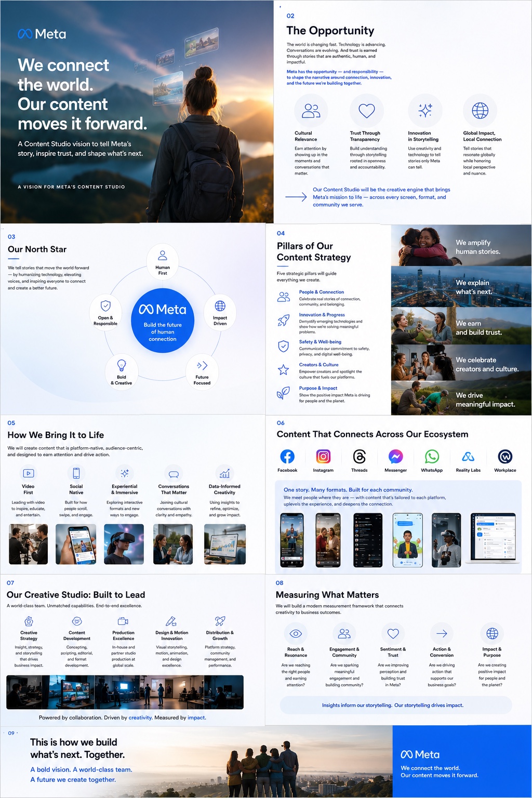532x798 pixels.
Task: Click the Experiential & Immersive VR headset photo
Action: [124, 544]
